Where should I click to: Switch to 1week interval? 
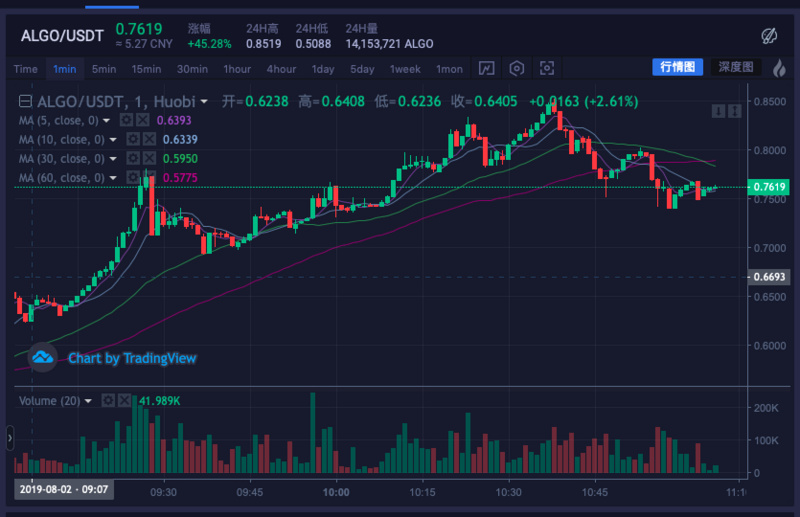[405, 69]
